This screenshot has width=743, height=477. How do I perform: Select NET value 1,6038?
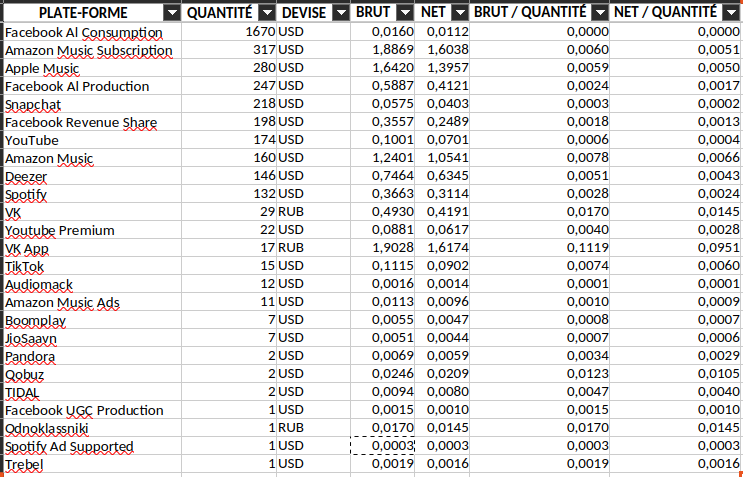point(442,50)
